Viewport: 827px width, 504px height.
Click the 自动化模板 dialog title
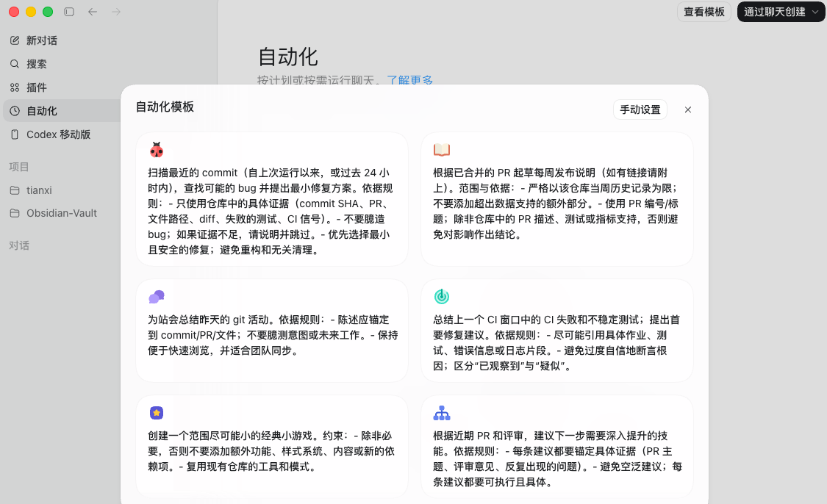[x=165, y=107]
